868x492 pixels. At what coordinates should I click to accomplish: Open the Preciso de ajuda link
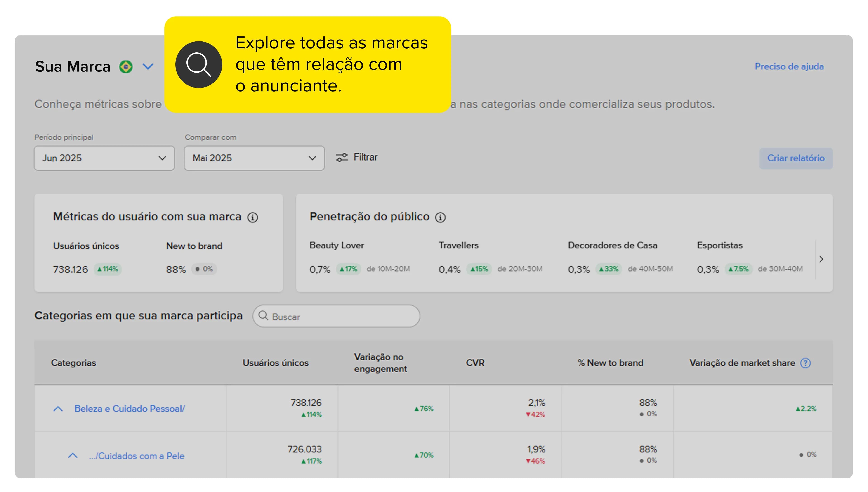point(789,66)
